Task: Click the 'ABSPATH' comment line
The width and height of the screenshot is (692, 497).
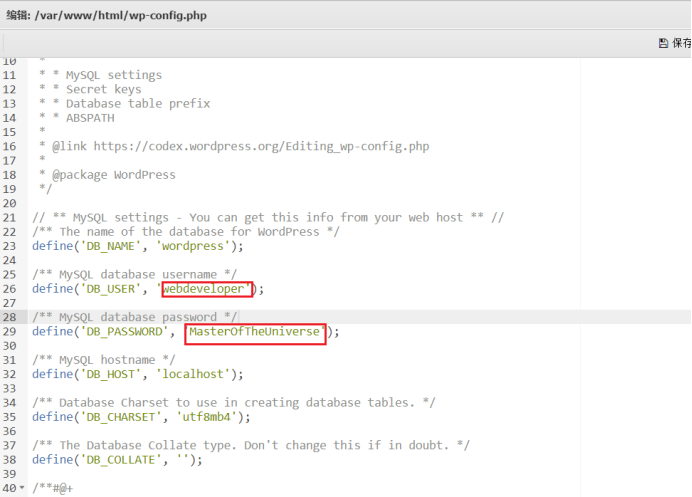Action: 76,118
